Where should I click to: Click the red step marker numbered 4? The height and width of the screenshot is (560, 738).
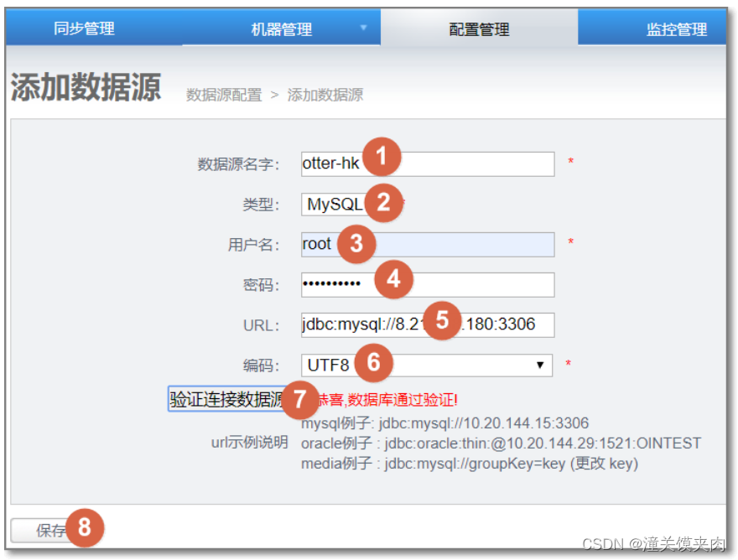[392, 281]
